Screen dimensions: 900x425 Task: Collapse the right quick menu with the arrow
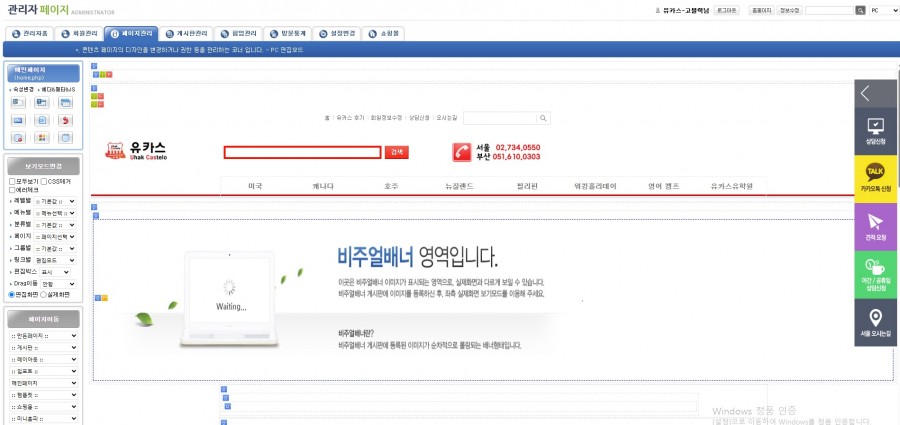(865, 94)
